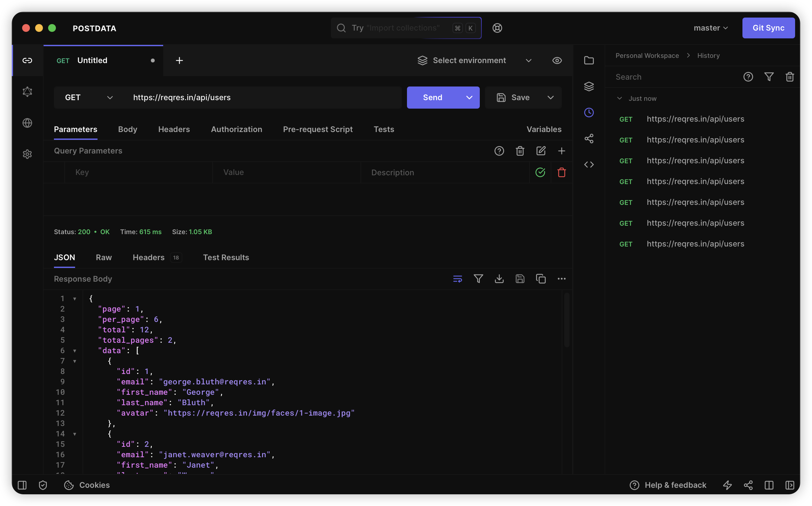Open the code snippet generator icon
812x506 pixels.
589,165
